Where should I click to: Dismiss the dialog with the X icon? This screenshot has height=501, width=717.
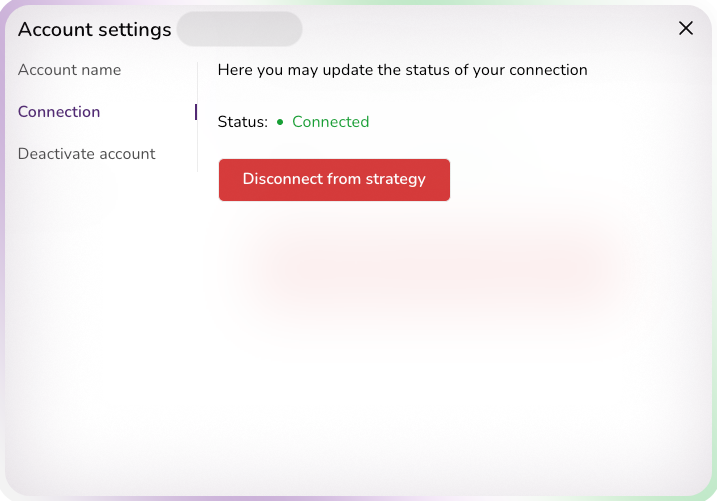click(x=686, y=28)
